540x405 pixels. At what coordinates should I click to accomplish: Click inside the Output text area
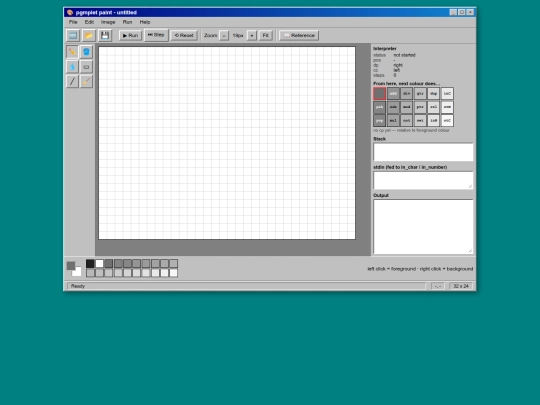(423, 227)
